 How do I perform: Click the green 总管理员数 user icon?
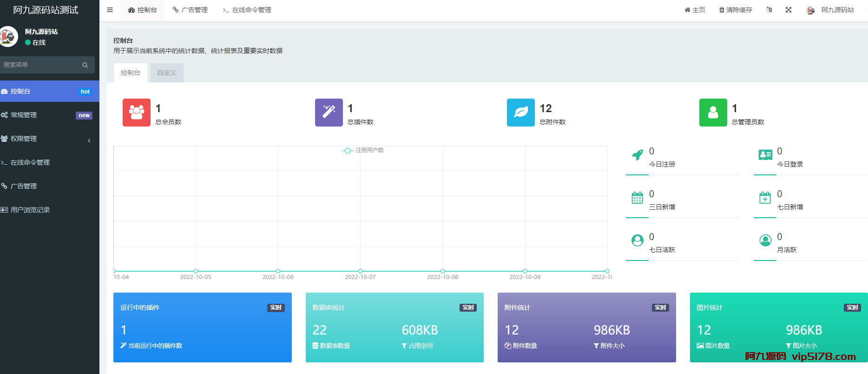tap(713, 113)
